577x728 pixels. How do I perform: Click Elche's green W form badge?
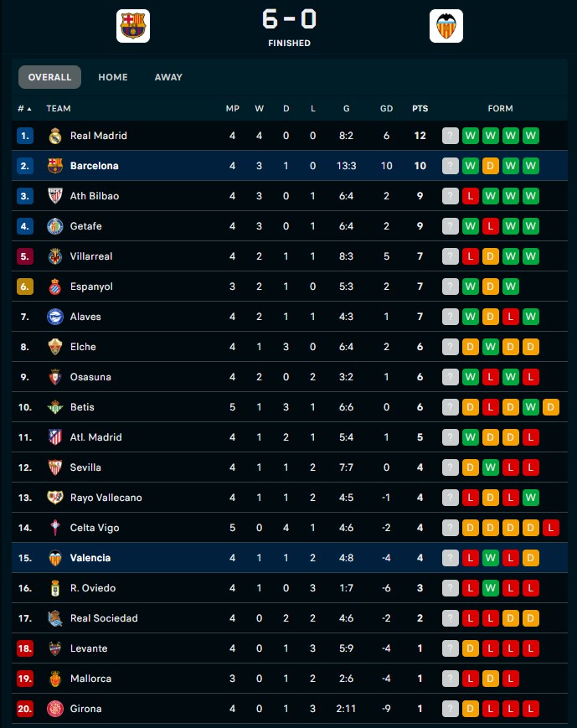click(490, 347)
